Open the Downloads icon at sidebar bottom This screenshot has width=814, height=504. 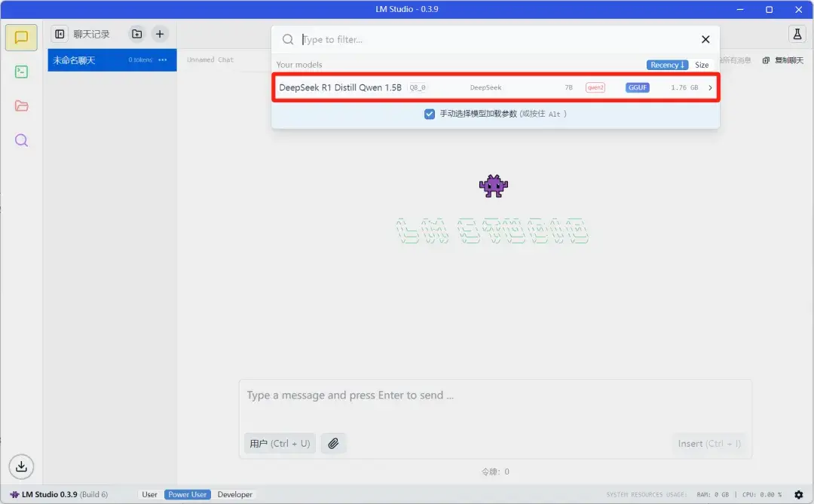click(21, 466)
